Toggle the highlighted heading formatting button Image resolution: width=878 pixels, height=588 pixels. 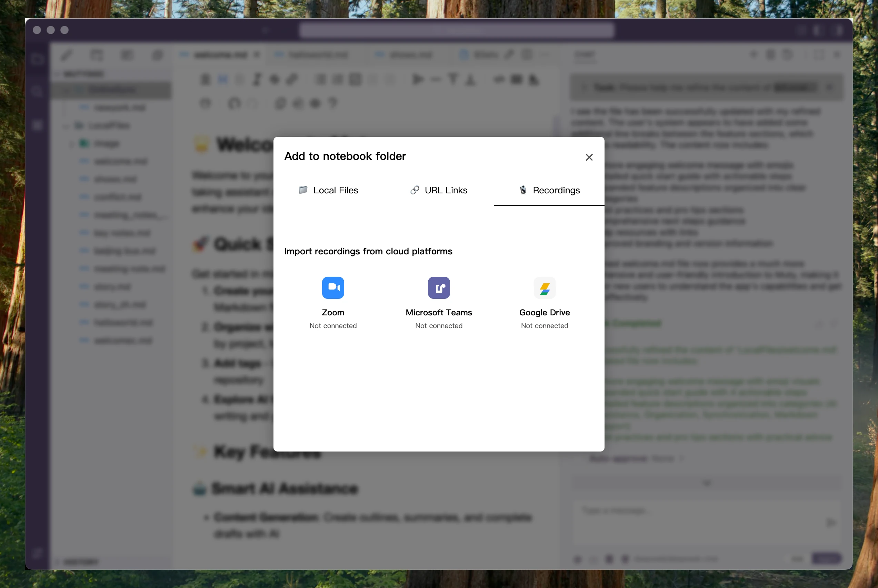[x=223, y=79]
